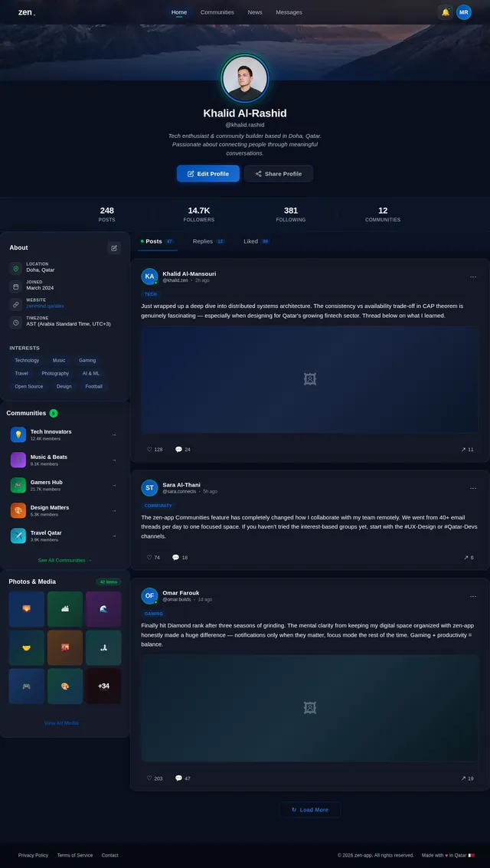Open the +34 photos thumbnail
This screenshot has width=490, height=868.
(103, 686)
